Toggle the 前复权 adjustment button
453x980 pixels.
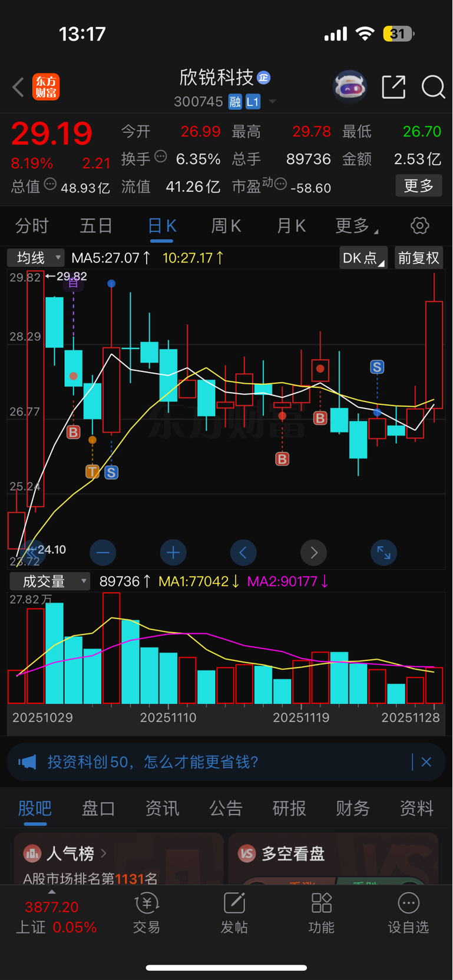[x=418, y=258]
